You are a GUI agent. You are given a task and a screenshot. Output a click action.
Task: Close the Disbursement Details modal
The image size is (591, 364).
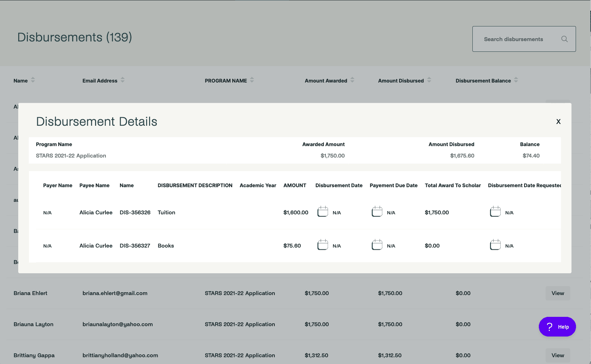tap(558, 121)
